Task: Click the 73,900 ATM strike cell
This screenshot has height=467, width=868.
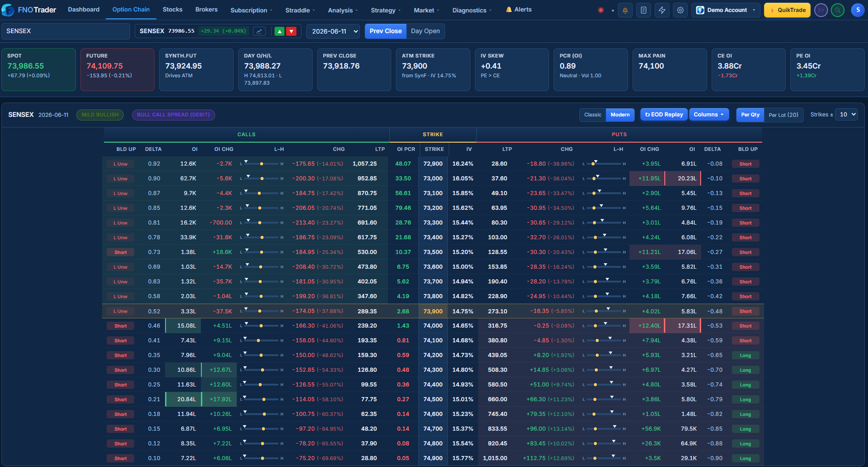Action: click(433, 311)
